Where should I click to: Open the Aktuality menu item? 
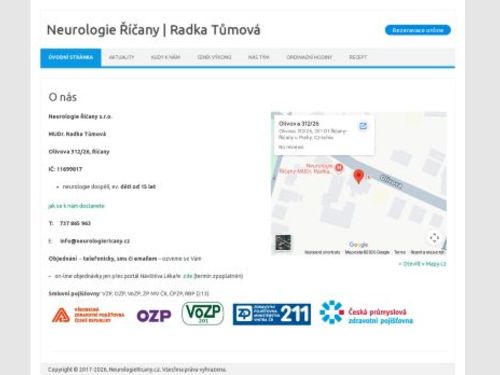point(121,57)
